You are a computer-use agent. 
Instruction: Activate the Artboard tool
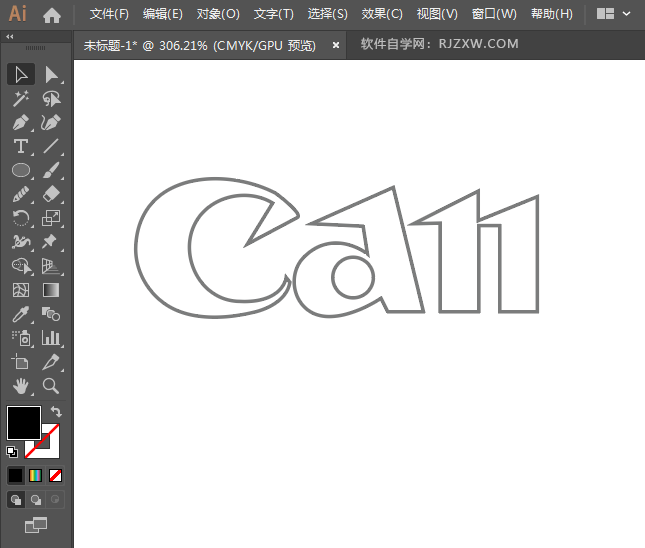pos(21,362)
